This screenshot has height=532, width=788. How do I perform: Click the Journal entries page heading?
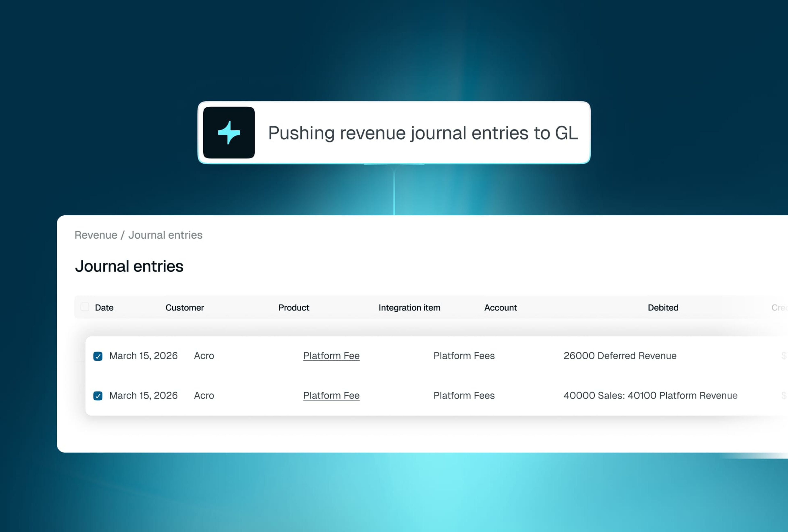[129, 266]
